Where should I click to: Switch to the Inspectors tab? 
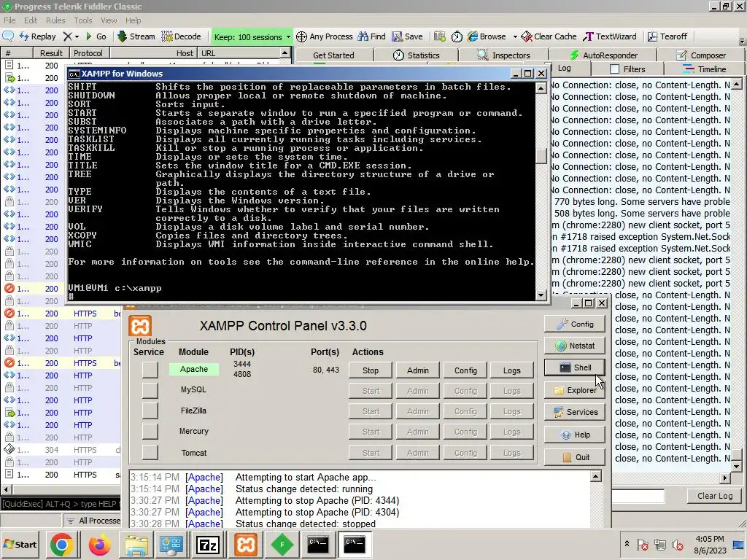coord(503,55)
